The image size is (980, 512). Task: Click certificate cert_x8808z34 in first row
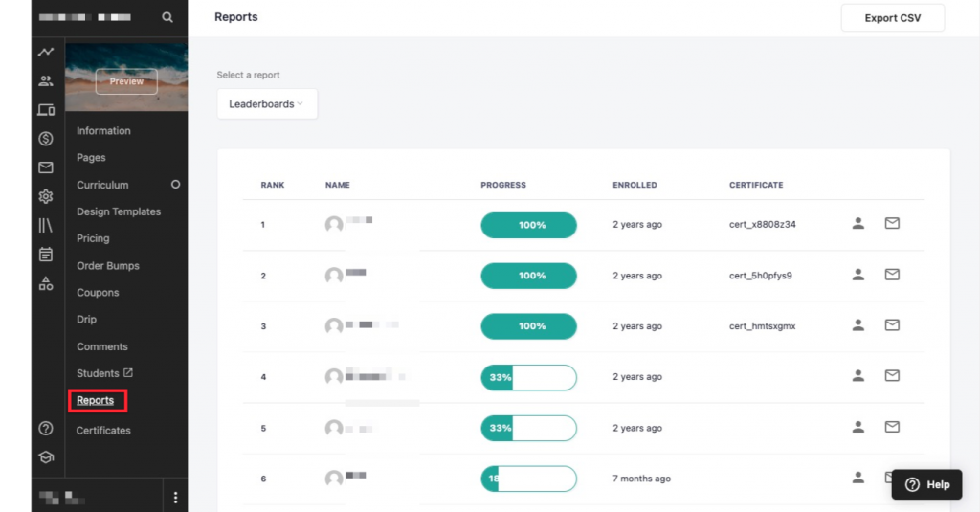tap(762, 225)
